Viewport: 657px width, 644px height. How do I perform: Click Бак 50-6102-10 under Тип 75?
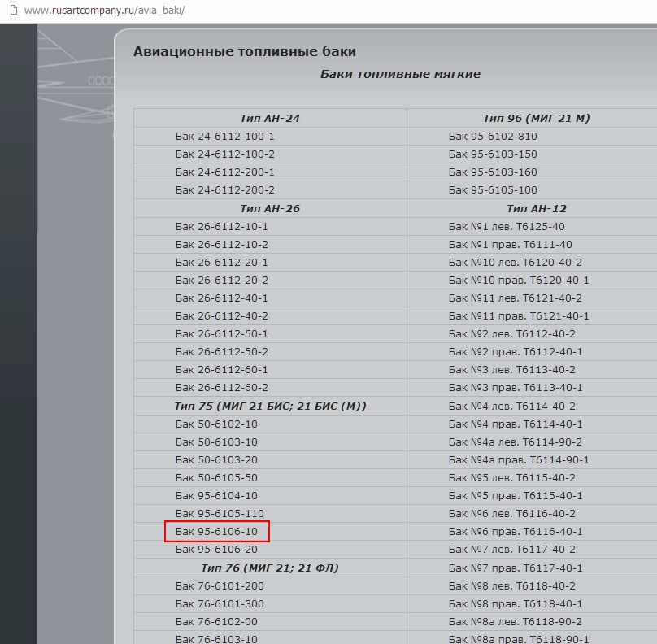point(216,424)
